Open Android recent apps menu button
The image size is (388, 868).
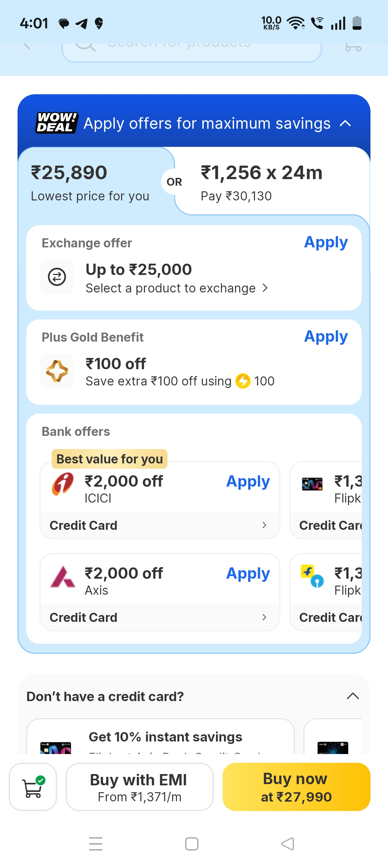pyautogui.click(x=96, y=844)
